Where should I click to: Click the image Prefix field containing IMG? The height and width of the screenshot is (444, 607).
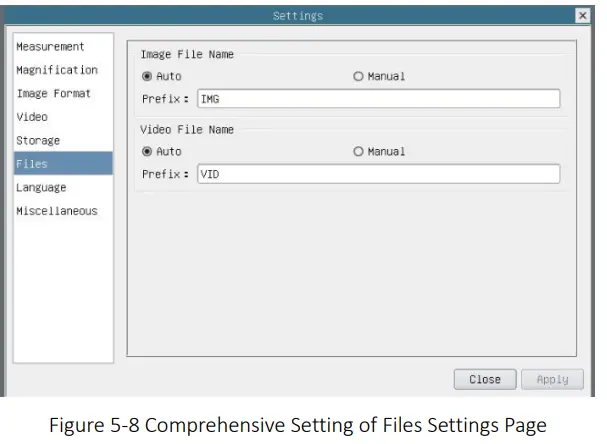[x=378, y=99]
